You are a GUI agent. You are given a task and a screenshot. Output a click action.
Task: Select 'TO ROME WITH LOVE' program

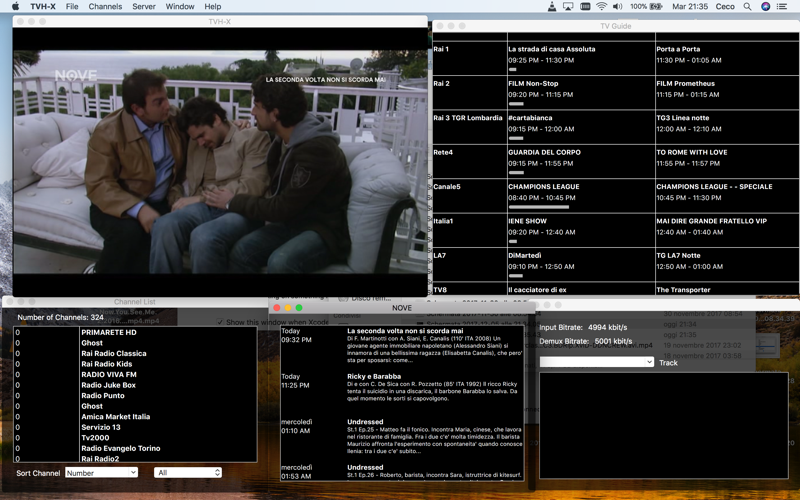click(x=692, y=152)
